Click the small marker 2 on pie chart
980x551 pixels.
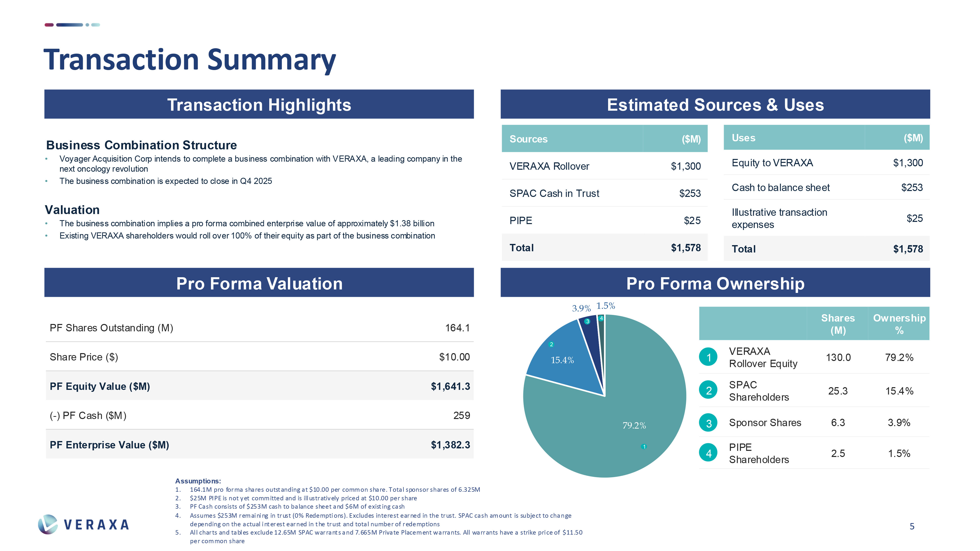pos(551,345)
